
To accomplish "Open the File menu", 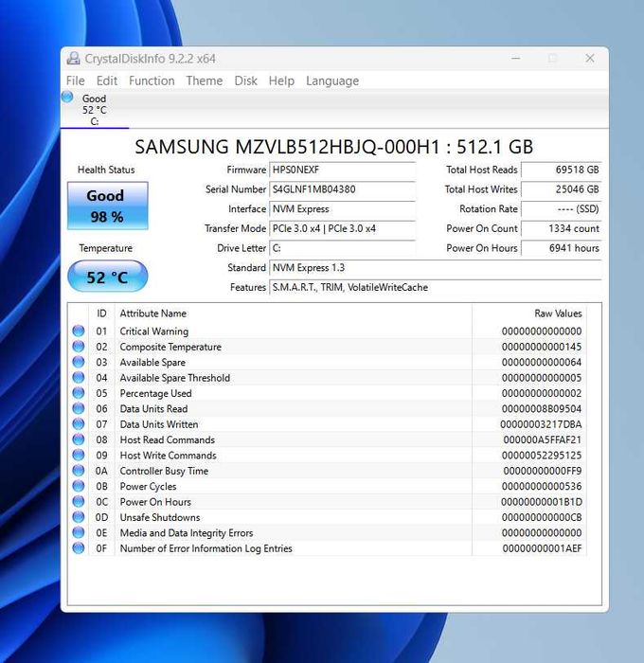I will [75, 81].
